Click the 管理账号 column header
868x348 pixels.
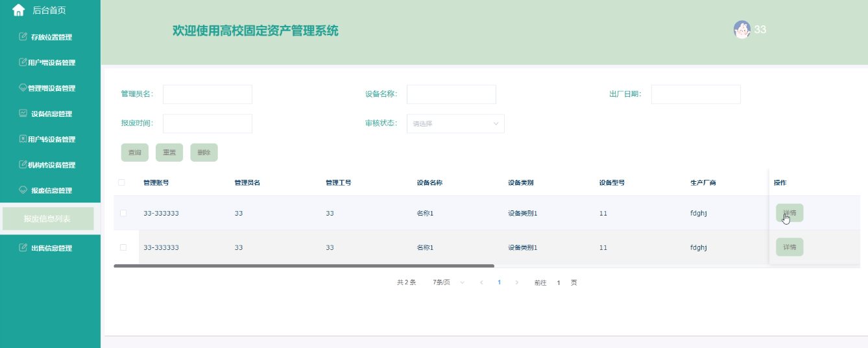[x=156, y=182]
